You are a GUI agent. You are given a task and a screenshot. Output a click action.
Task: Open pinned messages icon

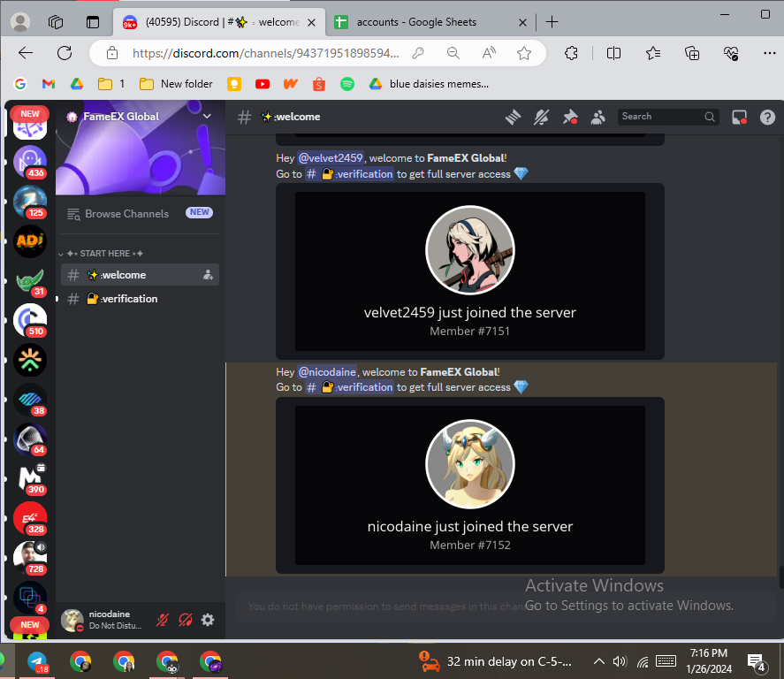click(569, 117)
